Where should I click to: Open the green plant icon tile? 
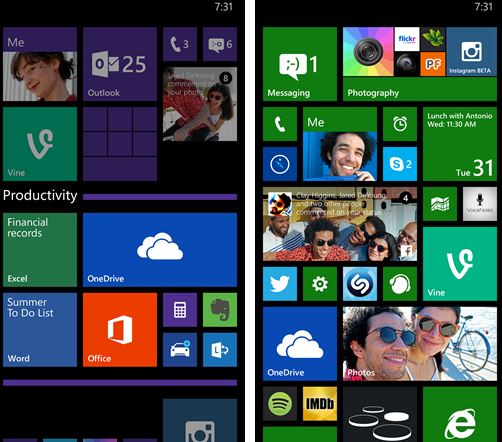[433, 39]
